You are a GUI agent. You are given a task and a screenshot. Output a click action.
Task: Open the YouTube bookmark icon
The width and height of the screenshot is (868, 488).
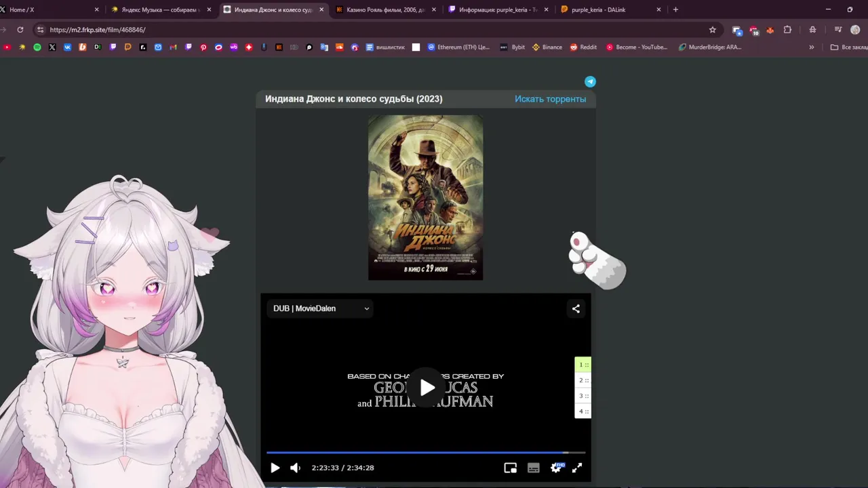pos(7,47)
